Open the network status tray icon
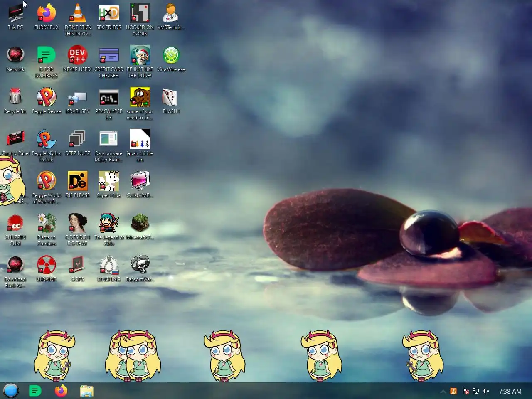The height and width of the screenshot is (399, 532). [x=476, y=391]
